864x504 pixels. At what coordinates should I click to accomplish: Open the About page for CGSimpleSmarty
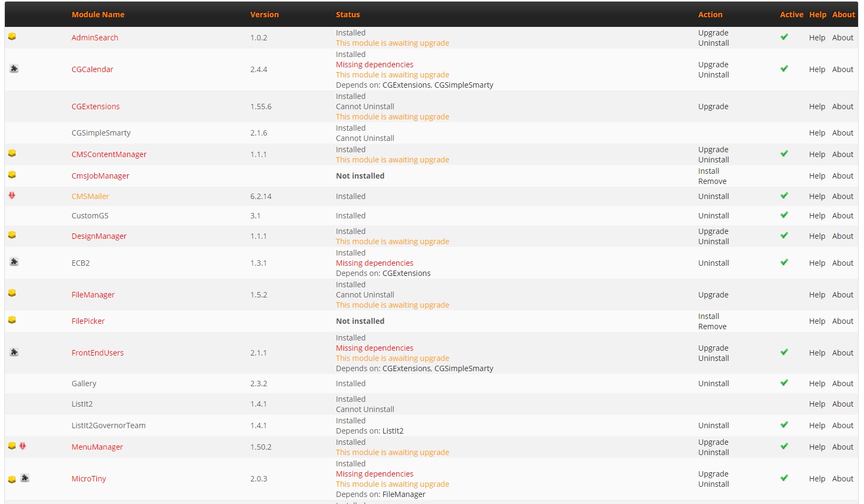pyautogui.click(x=842, y=133)
